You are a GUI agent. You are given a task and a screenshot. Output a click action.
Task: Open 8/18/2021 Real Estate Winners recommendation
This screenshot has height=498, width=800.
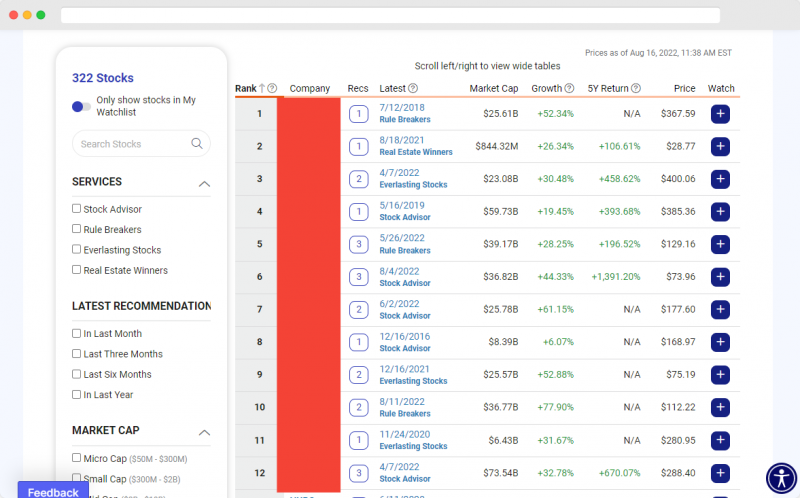tap(416, 146)
